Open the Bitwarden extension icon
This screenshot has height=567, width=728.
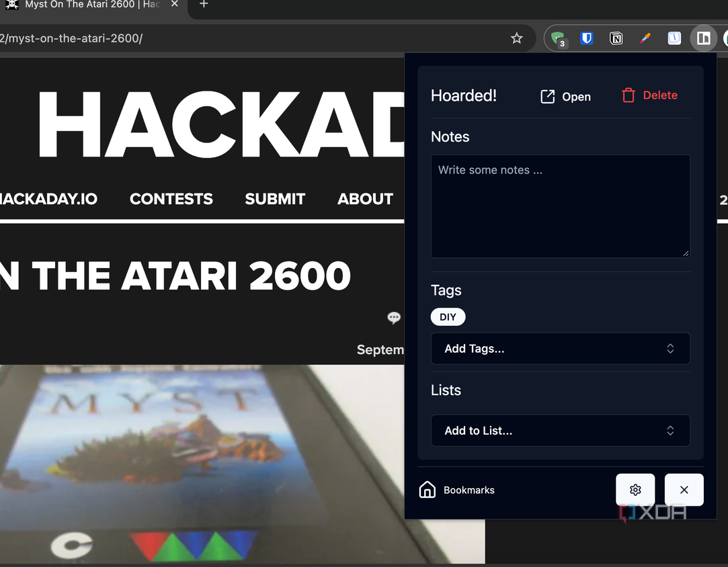pos(587,38)
